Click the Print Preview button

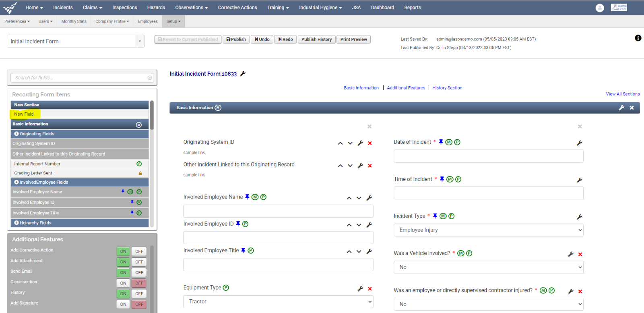(x=353, y=39)
